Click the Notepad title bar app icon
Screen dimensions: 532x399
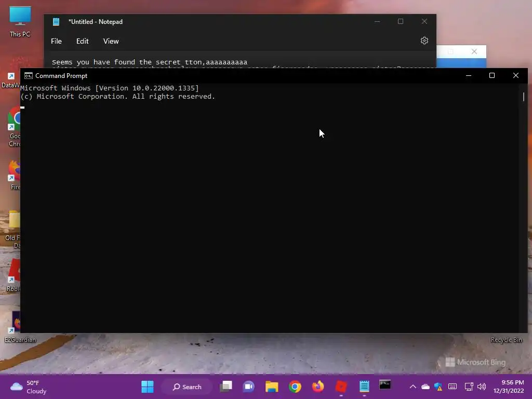[56, 22]
